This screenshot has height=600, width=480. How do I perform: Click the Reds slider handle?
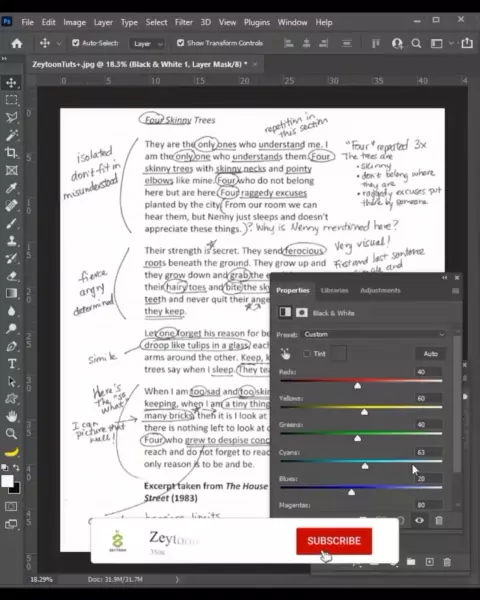coord(358,385)
